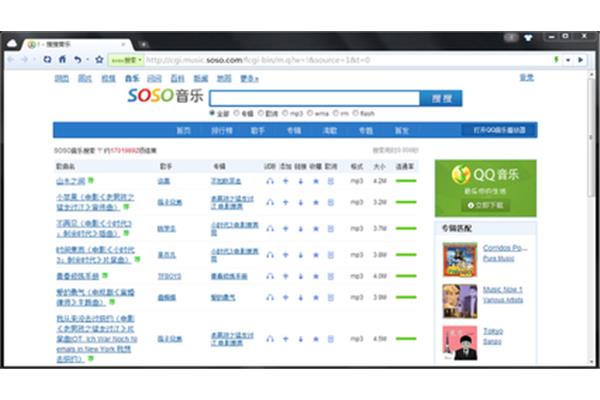Open the 网页 search category
The width and height of the screenshot is (600, 400).
pos(62,78)
